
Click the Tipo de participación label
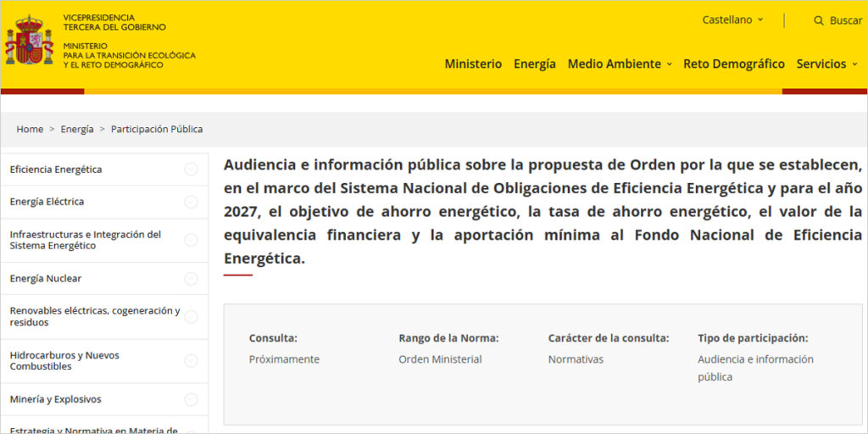[x=753, y=338]
